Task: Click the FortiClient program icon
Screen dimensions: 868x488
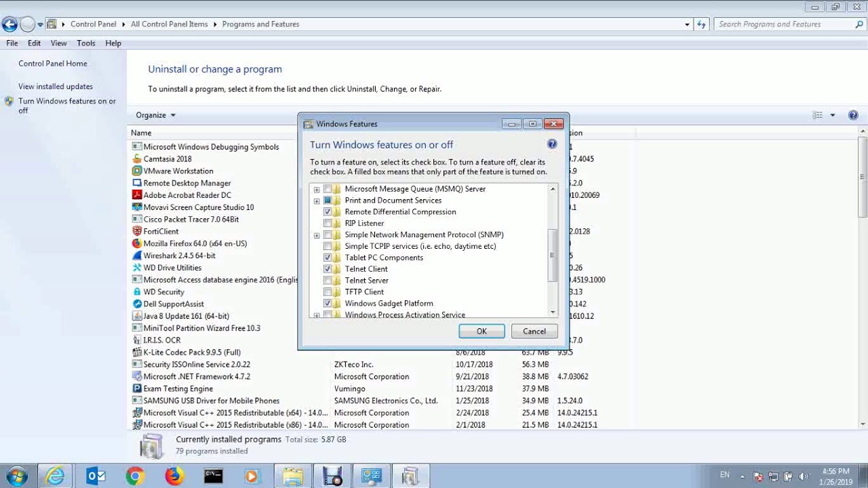Action: click(137, 231)
